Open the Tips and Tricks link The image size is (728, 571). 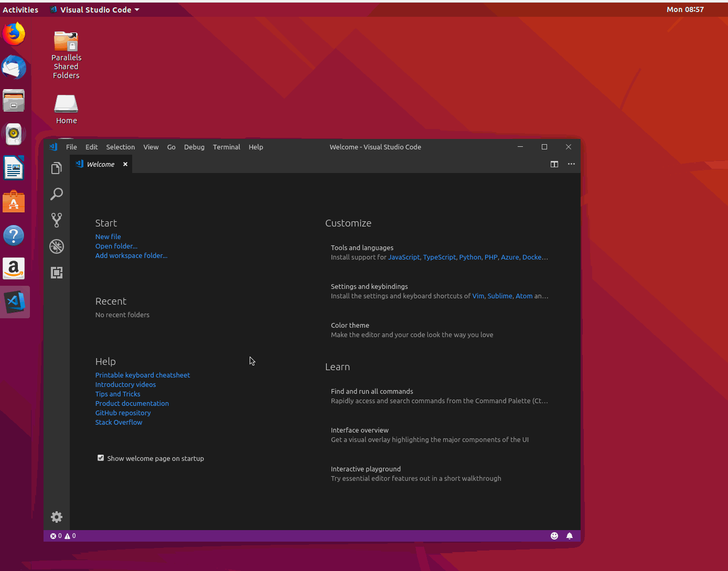tap(118, 394)
